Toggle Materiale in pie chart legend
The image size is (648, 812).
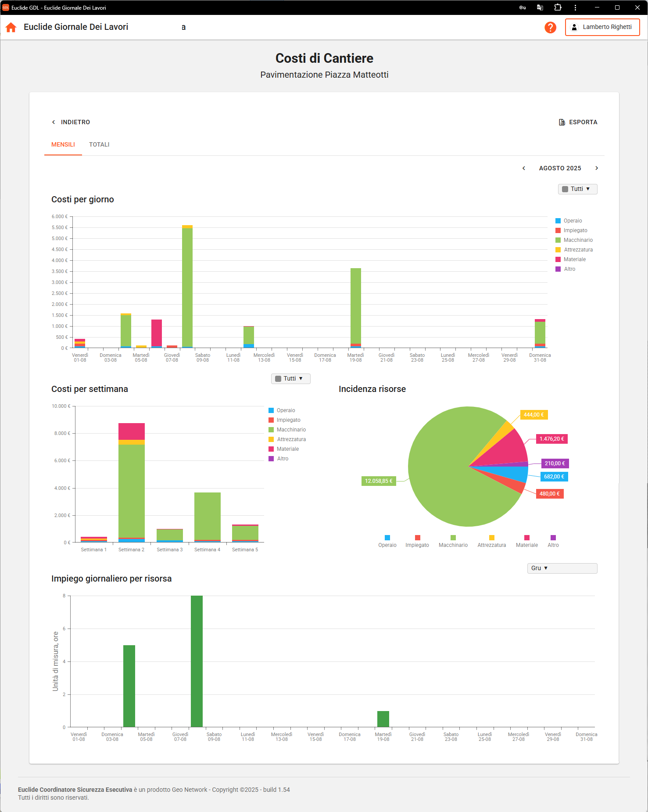pos(526,541)
